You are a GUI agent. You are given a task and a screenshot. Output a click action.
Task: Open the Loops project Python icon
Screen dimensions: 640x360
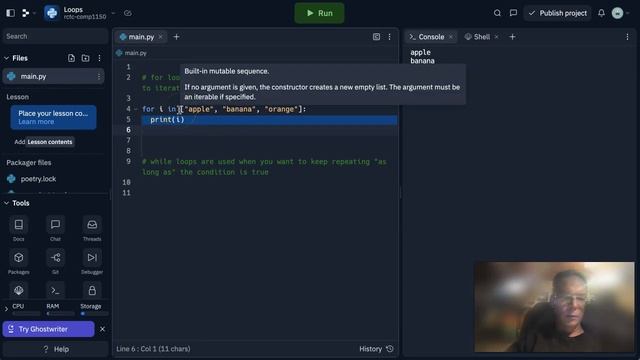tap(52, 13)
